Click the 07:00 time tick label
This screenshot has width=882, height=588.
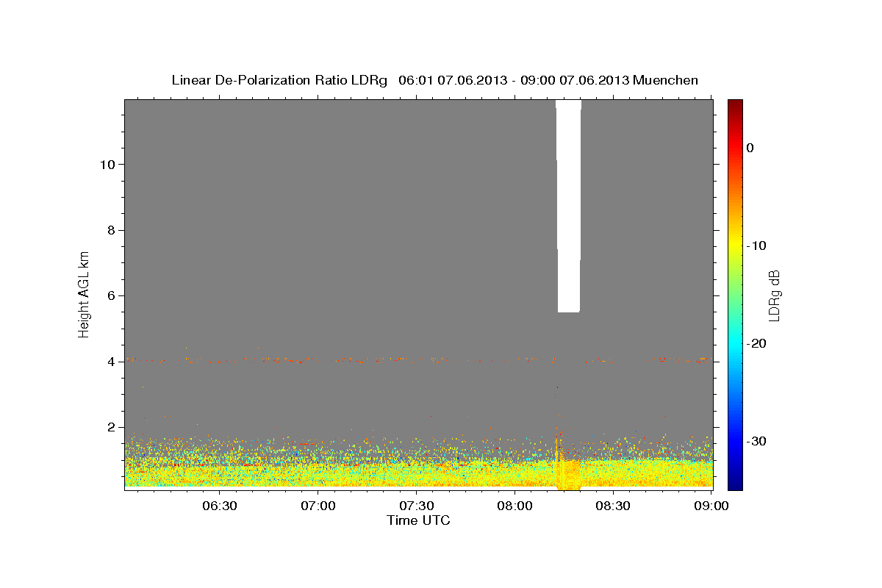pyautogui.click(x=318, y=506)
